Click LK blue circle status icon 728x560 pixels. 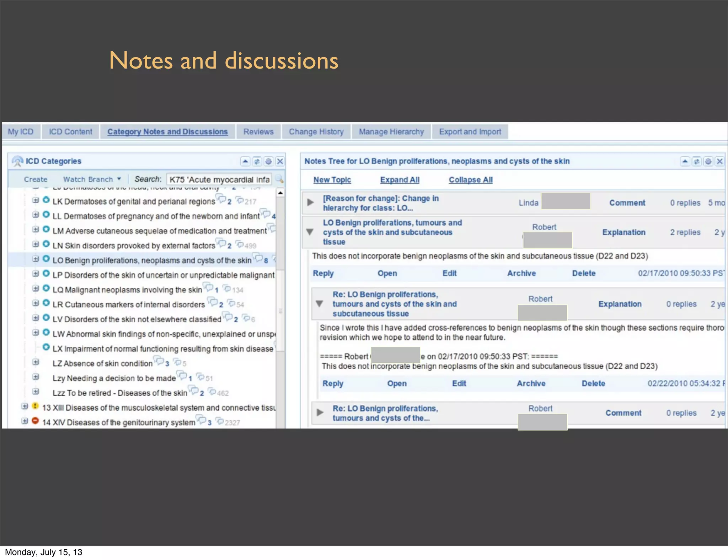tap(46, 200)
